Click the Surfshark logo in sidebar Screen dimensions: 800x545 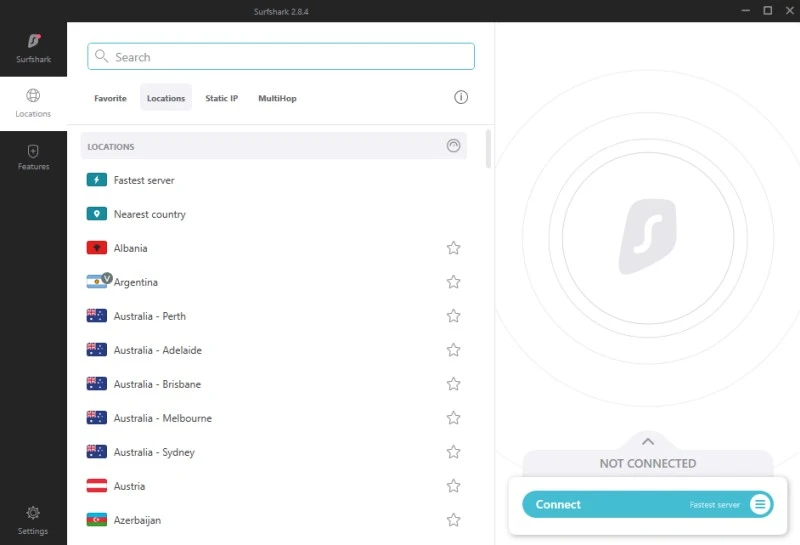tap(33, 42)
